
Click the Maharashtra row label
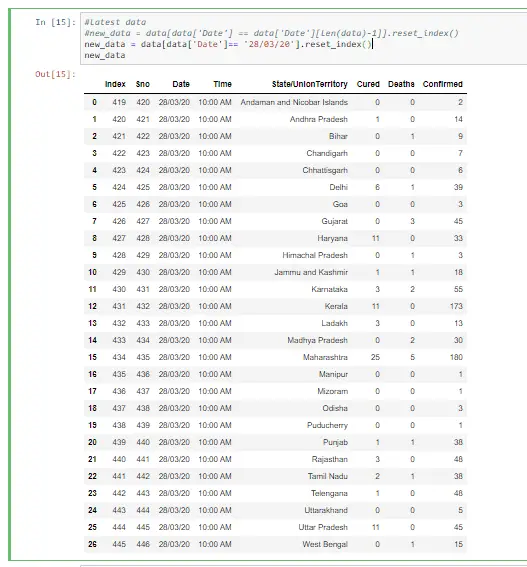[92, 357]
